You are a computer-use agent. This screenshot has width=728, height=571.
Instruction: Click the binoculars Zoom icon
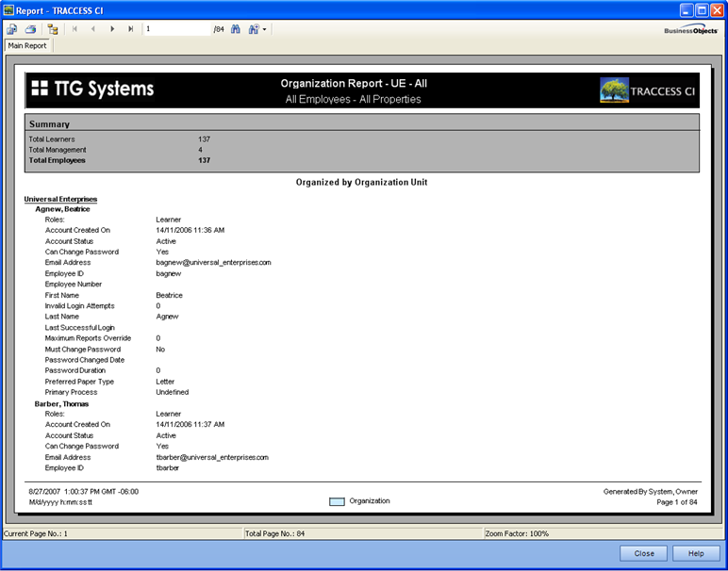[254, 29]
